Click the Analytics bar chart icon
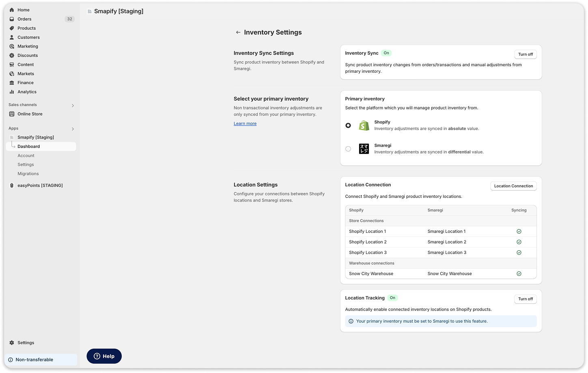 [x=12, y=92]
